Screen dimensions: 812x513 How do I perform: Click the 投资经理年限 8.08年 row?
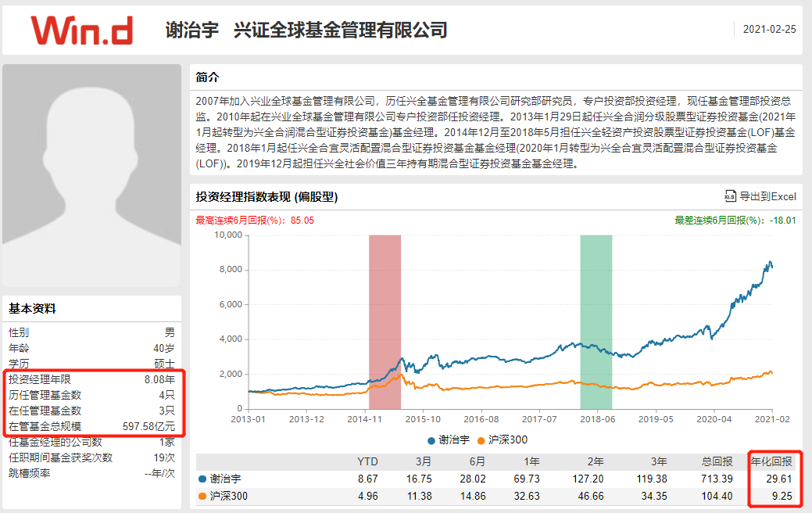[91, 379]
